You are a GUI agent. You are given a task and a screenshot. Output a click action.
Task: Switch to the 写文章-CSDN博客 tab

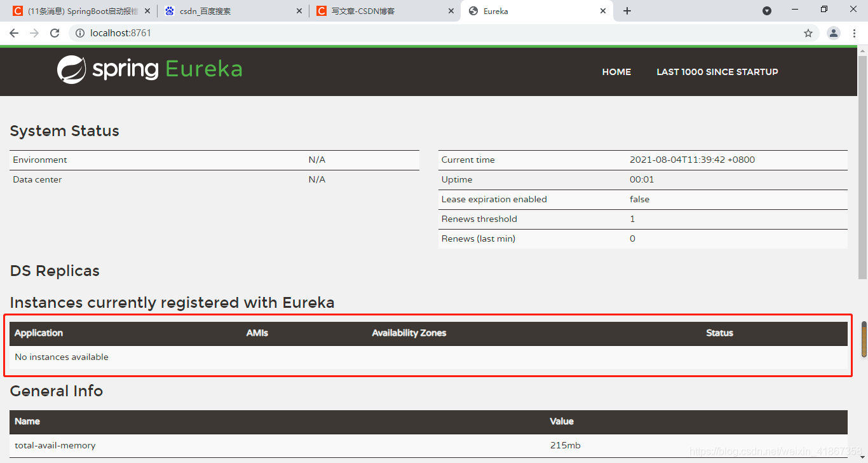[x=385, y=11]
